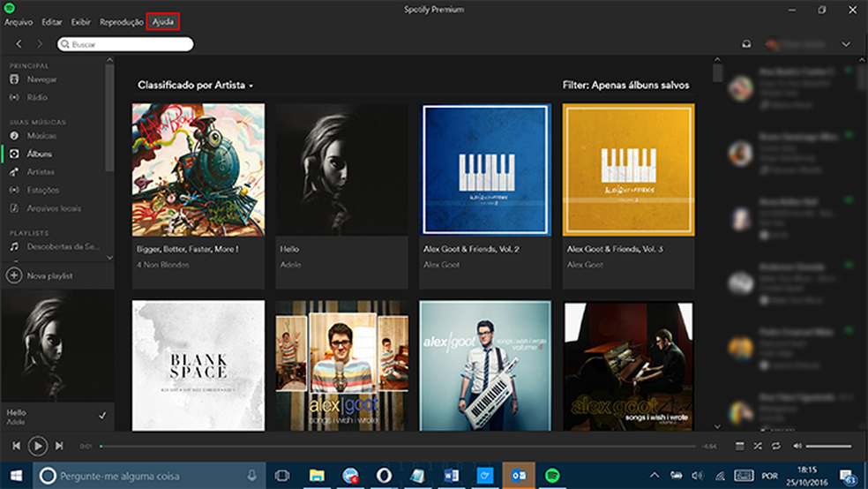The width and height of the screenshot is (868, 489).
Task: Open the Arquivo menu
Action: tap(19, 22)
